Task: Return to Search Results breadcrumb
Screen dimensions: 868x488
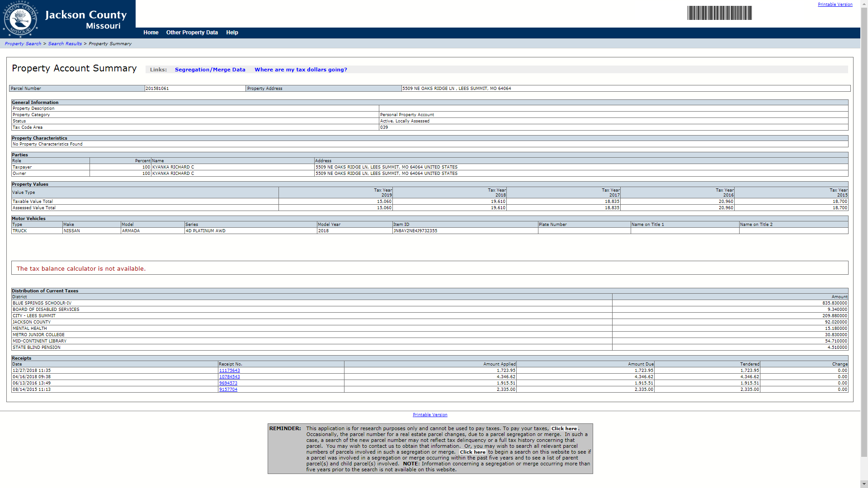Action: click(x=65, y=44)
